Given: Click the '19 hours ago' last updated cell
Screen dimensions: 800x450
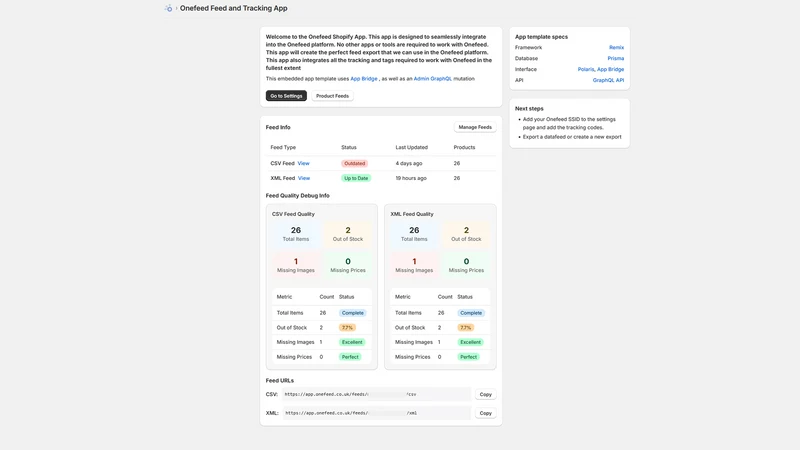Looking at the screenshot, I should pos(411,178).
